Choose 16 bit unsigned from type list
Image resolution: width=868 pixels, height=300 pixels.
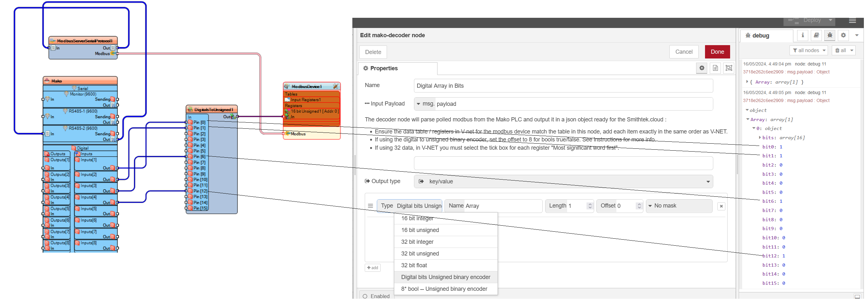tap(445, 230)
